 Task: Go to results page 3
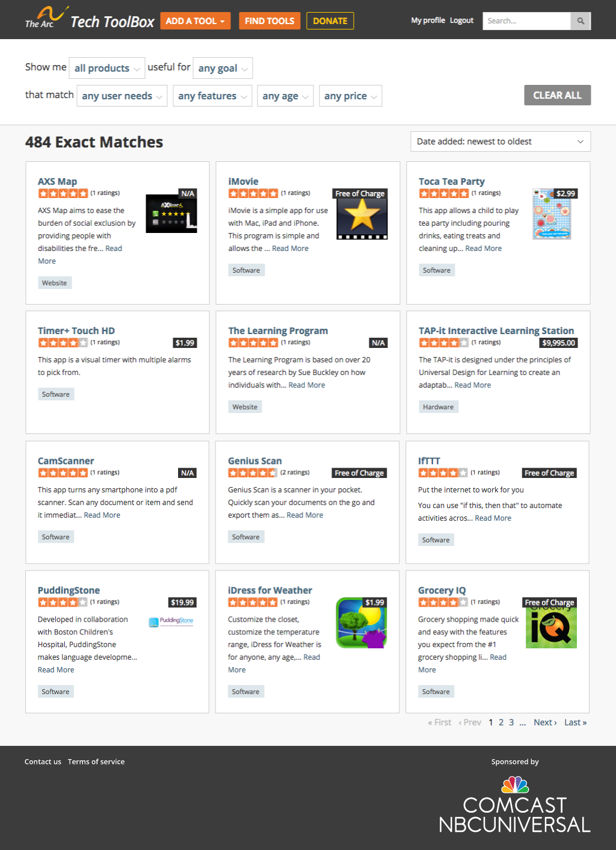pos(511,722)
